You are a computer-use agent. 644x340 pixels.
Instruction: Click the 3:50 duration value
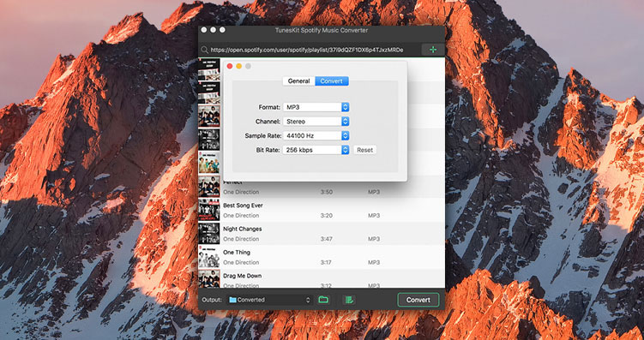327,192
